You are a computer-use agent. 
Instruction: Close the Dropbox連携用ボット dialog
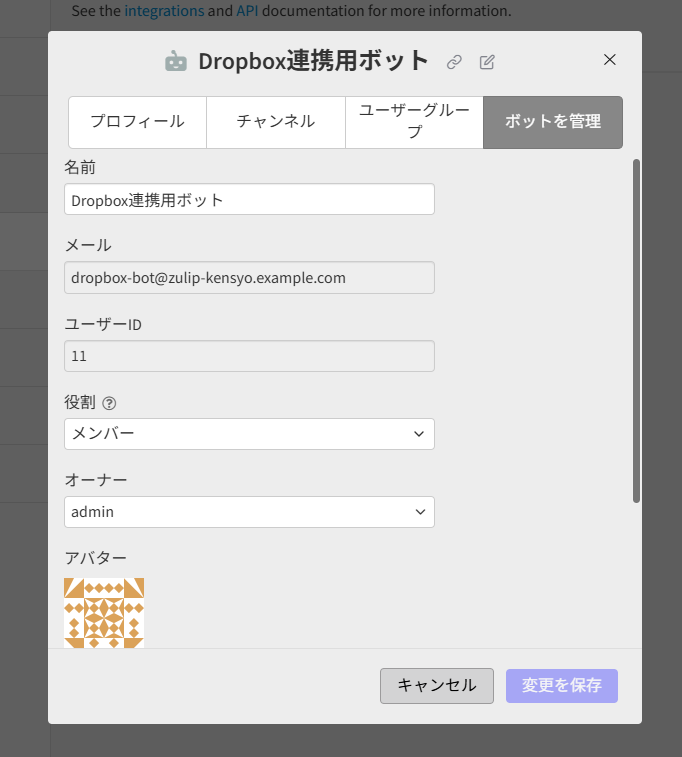point(610,60)
